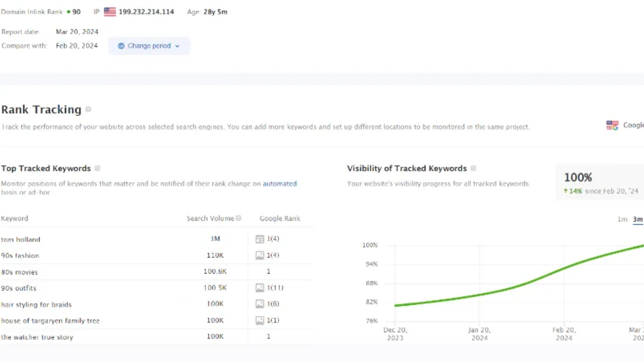The width and height of the screenshot is (644, 362).
Task: Click the IP address 199.232.214.114
Action: click(146, 12)
